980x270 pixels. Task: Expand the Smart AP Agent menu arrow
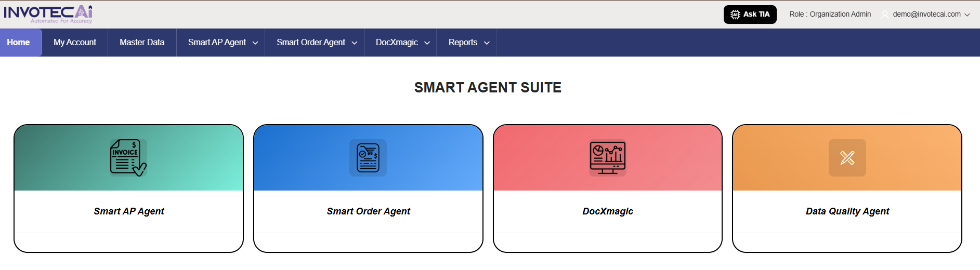pyautogui.click(x=255, y=43)
